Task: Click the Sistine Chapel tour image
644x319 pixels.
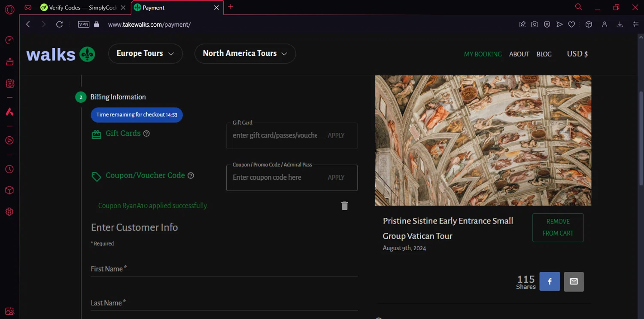Action: 483,141
